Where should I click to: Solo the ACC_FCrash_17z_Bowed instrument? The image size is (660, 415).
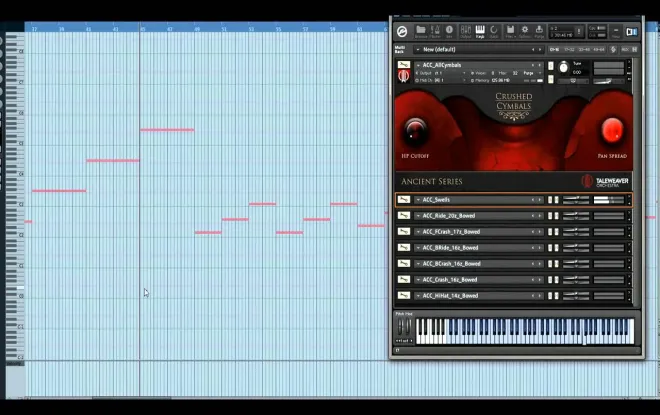(x=550, y=232)
